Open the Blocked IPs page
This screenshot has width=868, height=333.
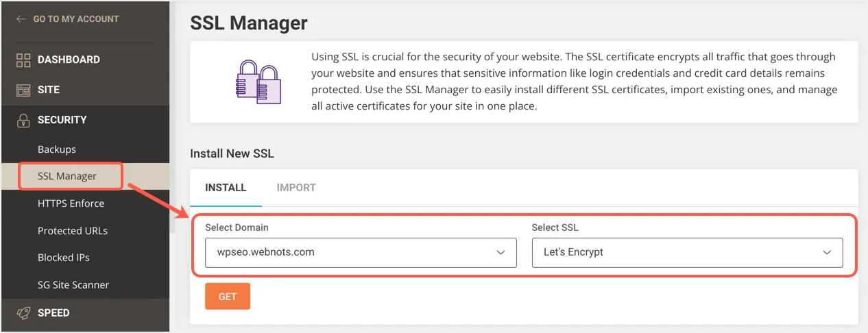point(64,258)
